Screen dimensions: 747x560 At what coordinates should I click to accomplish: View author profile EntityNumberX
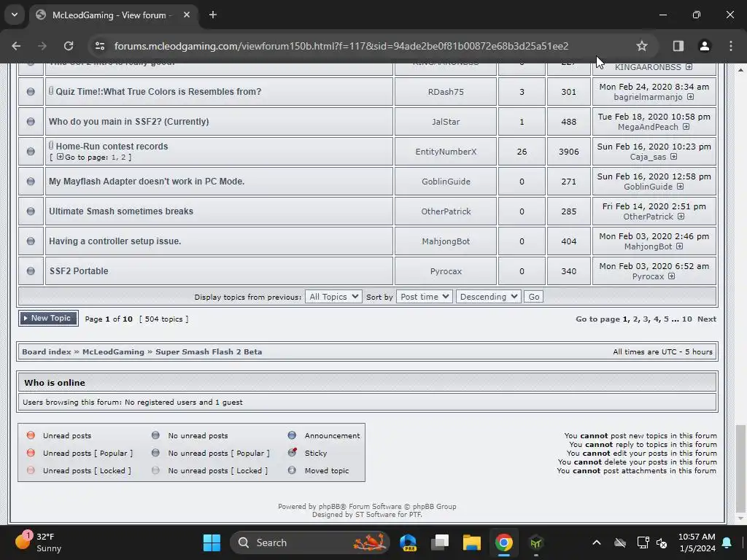coord(446,152)
